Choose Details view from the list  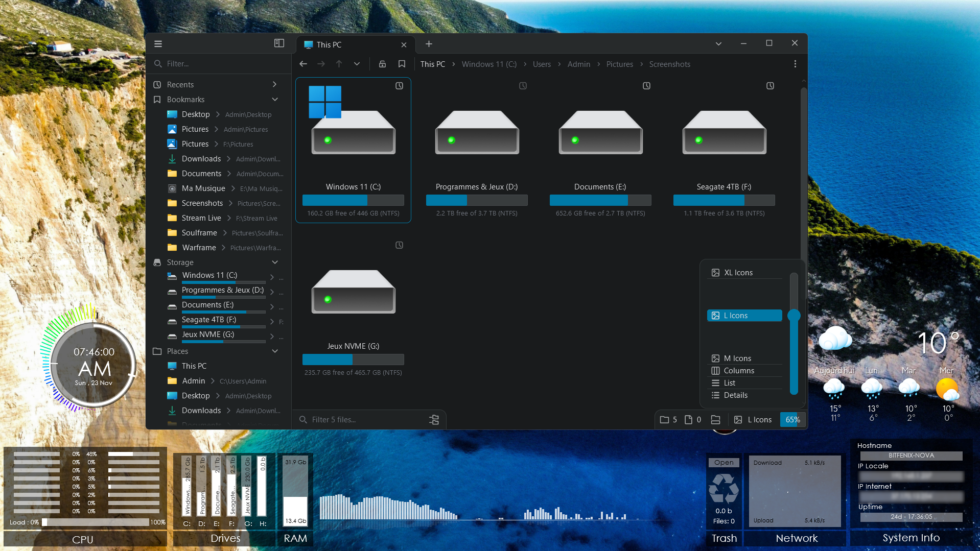coord(735,395)
